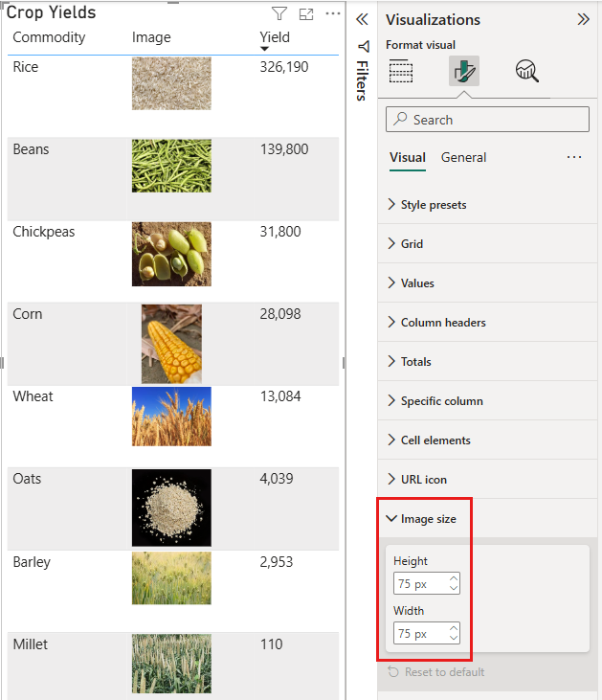Decrease Width with the down arrow

454,638
